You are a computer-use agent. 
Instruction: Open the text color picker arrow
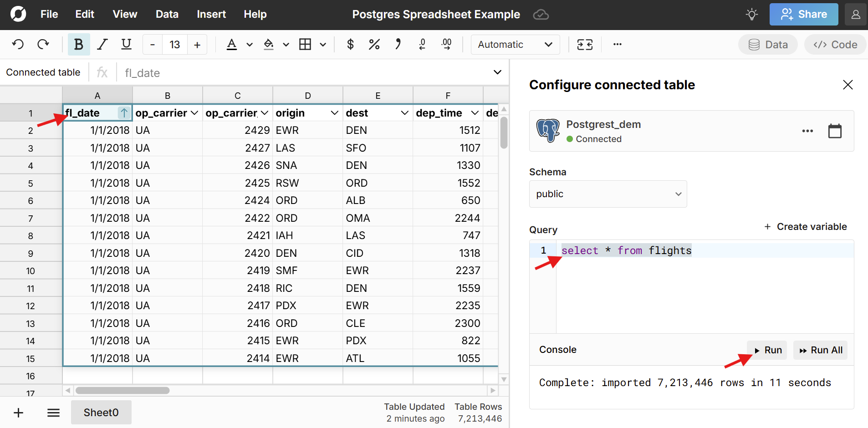pos(250,45)
